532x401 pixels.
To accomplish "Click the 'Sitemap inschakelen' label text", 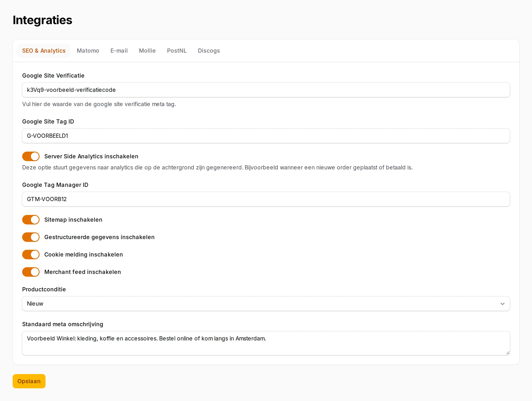I will click(x=73, y=220).
